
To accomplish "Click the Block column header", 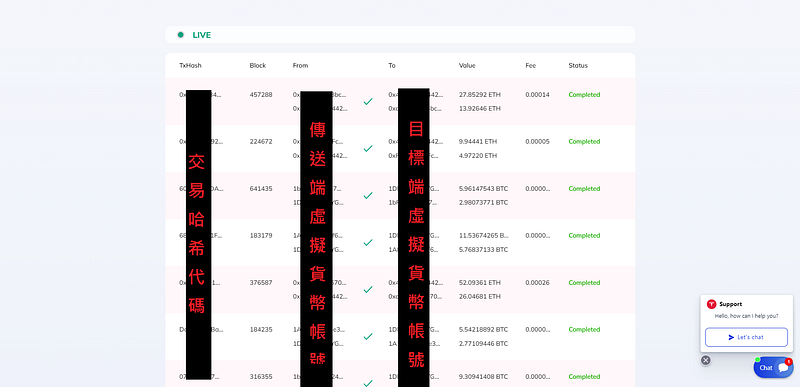I will (258, 65).
